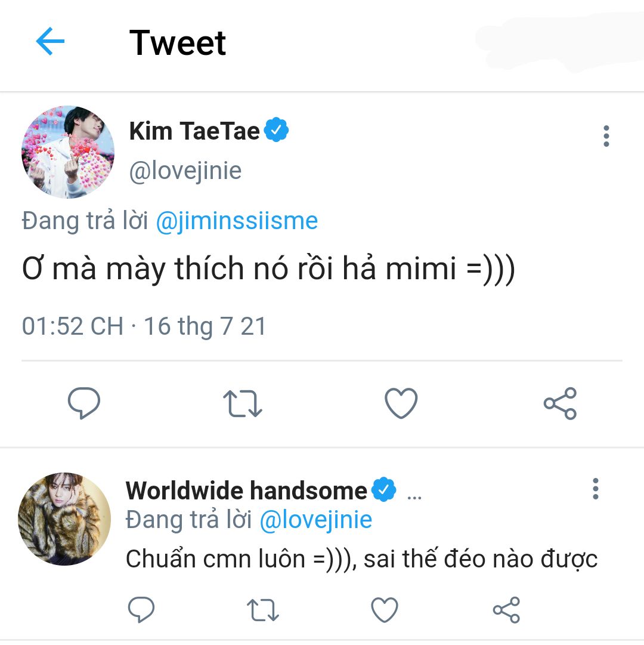This screenshot has width=644, height=645.
Task: Reply to Kim TaeTae's tweet
Action: pos(83,403)
